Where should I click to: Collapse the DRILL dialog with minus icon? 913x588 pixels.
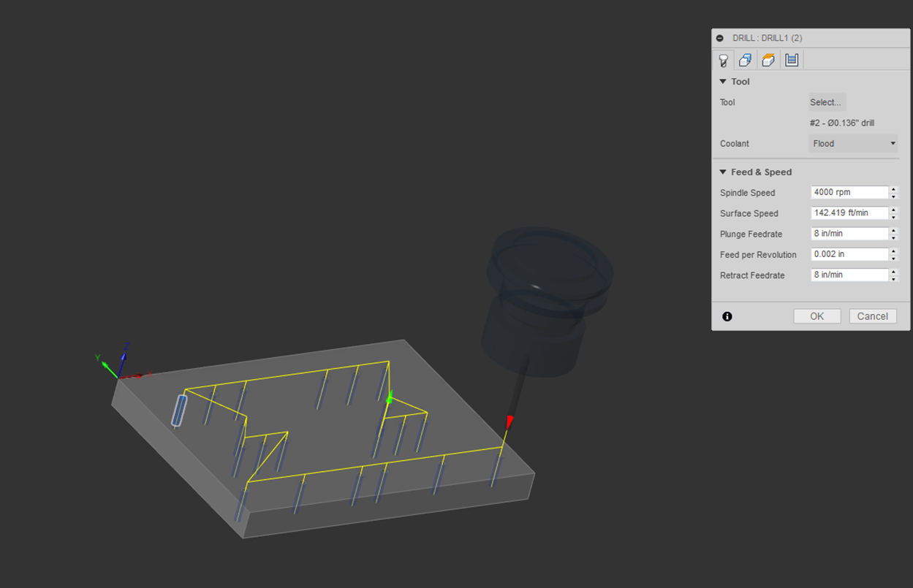click(x=720, y=38)
